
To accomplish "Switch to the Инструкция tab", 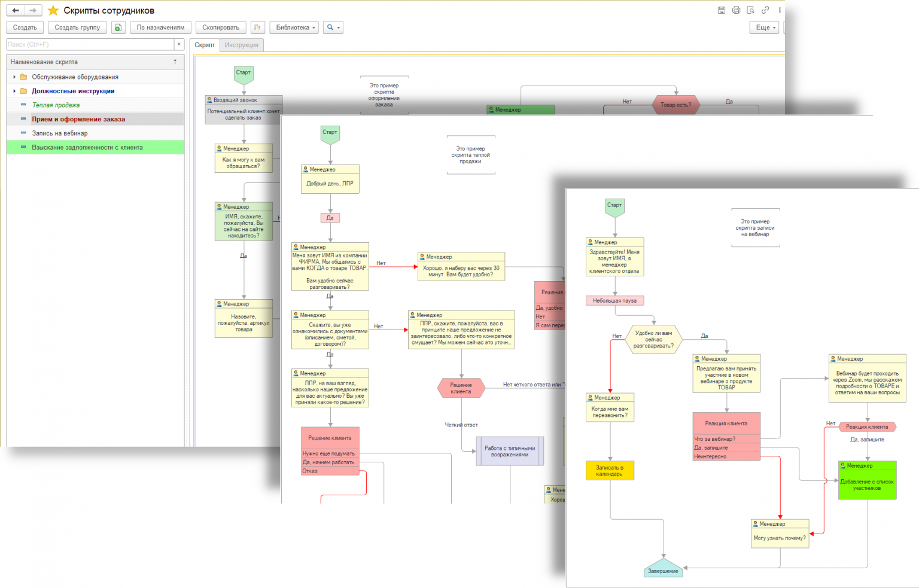I will pos(241,45).
